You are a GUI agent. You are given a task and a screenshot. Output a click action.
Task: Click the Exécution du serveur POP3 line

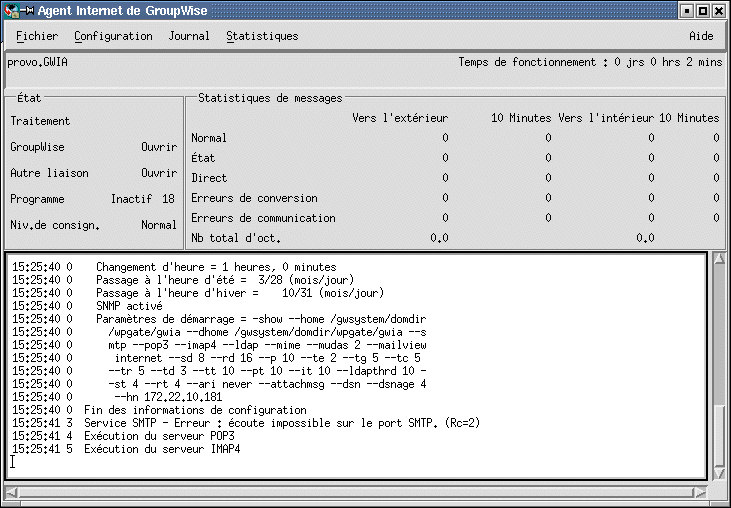pyautogui.click(x=123, y=436)
